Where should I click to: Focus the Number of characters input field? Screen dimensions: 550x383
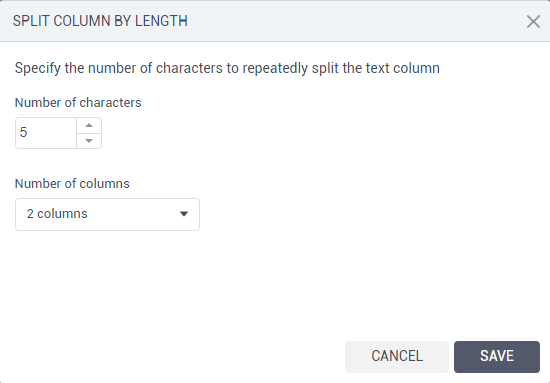point(46,133)
